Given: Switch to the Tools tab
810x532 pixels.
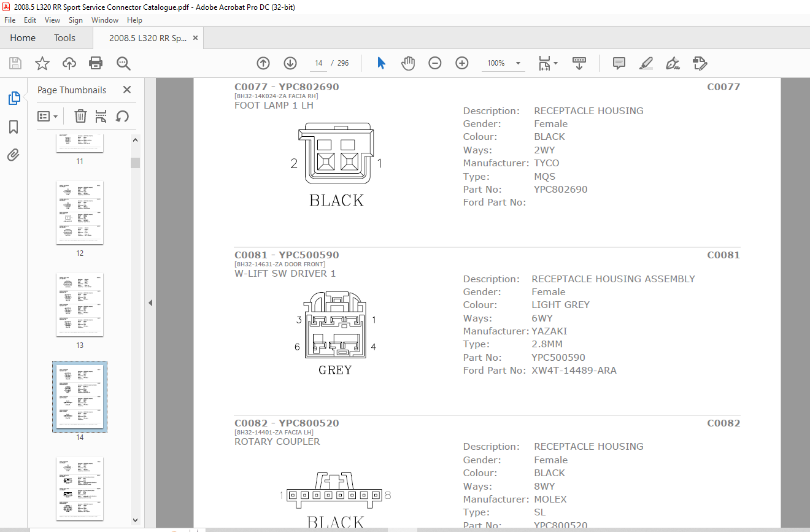Looking at the screenshot, I should (x=64, y=38).
